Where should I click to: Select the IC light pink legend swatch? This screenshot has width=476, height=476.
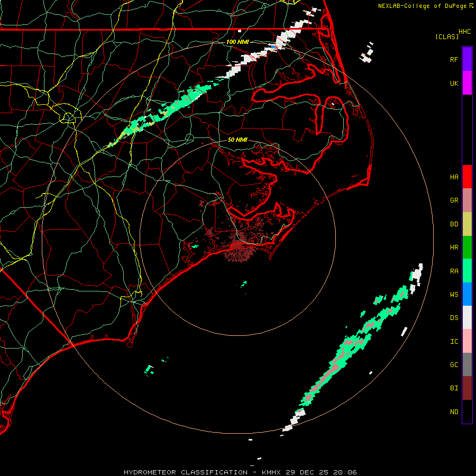click(467, 341)
